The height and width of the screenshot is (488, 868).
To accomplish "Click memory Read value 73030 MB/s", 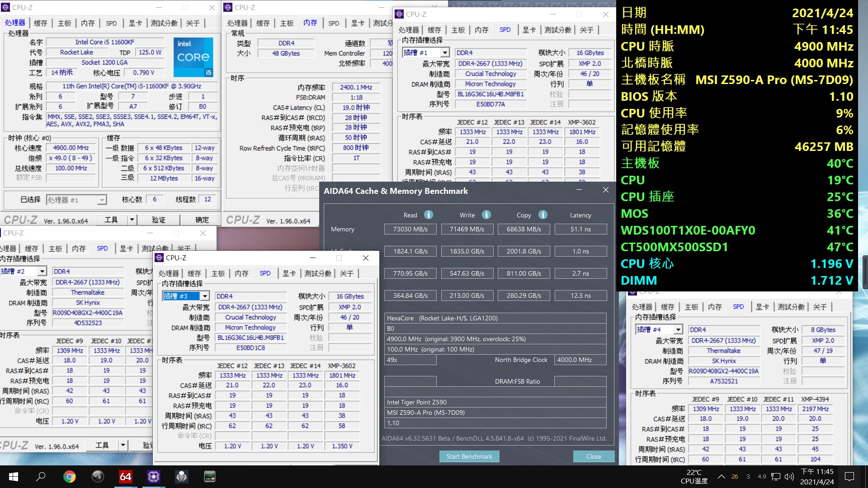I will click(410, 229).
